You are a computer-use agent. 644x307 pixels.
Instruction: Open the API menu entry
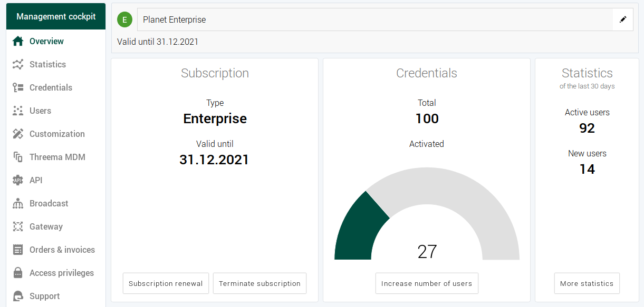click(56, 180)
